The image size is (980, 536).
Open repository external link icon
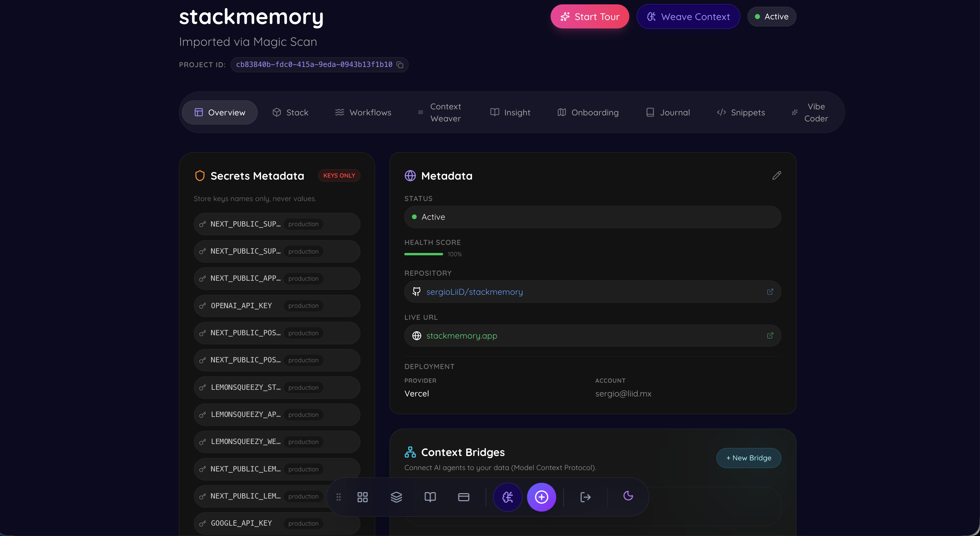tap(770, 291)
